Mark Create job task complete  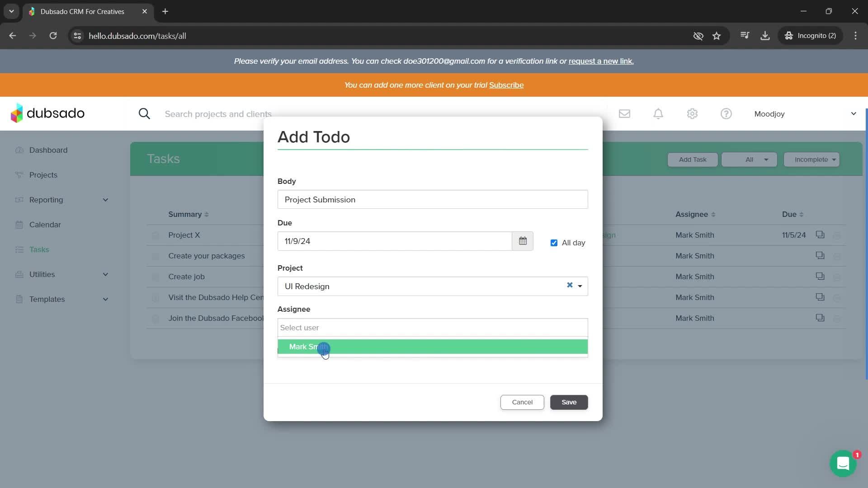(x=156, y=277)
